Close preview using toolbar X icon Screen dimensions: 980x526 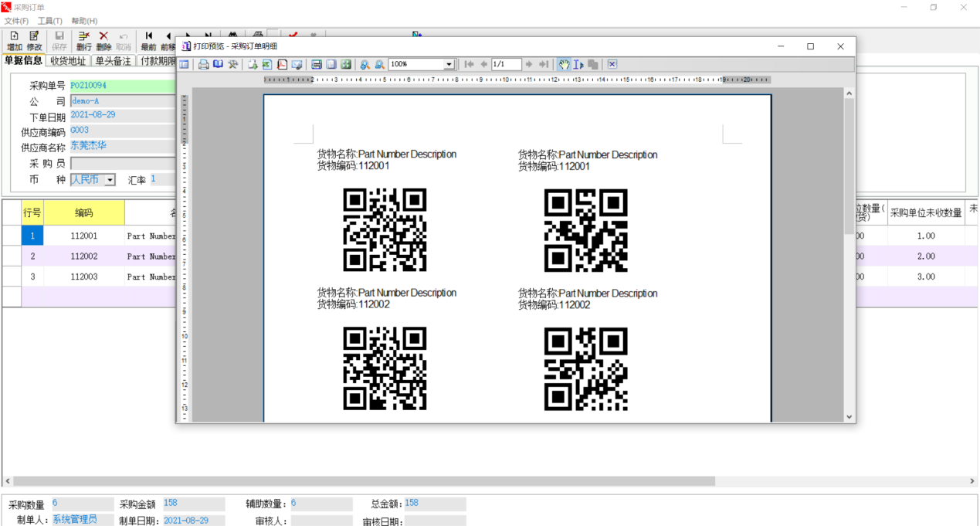(612, 65)
